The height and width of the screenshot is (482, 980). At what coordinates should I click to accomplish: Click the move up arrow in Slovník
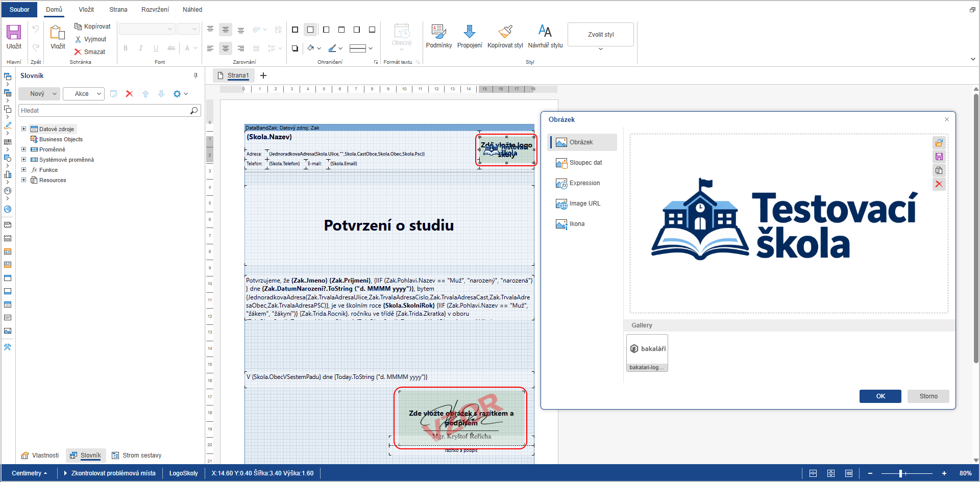[145, 94]
